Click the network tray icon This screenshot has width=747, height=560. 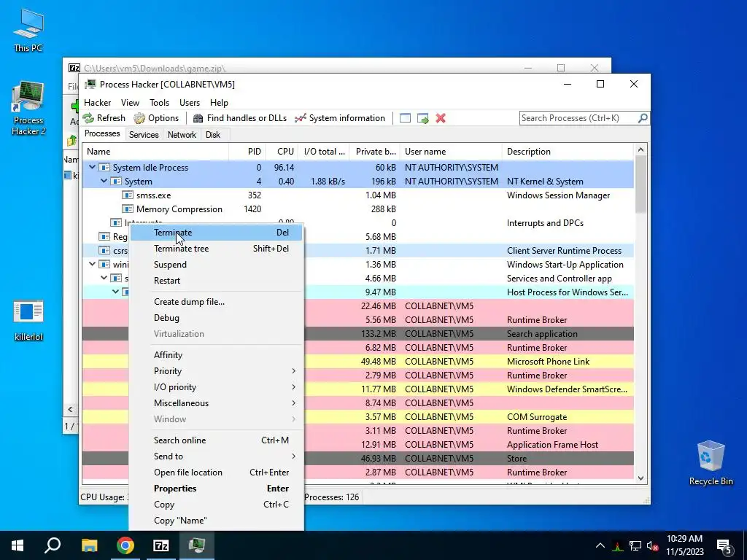(x=635, y=545)
